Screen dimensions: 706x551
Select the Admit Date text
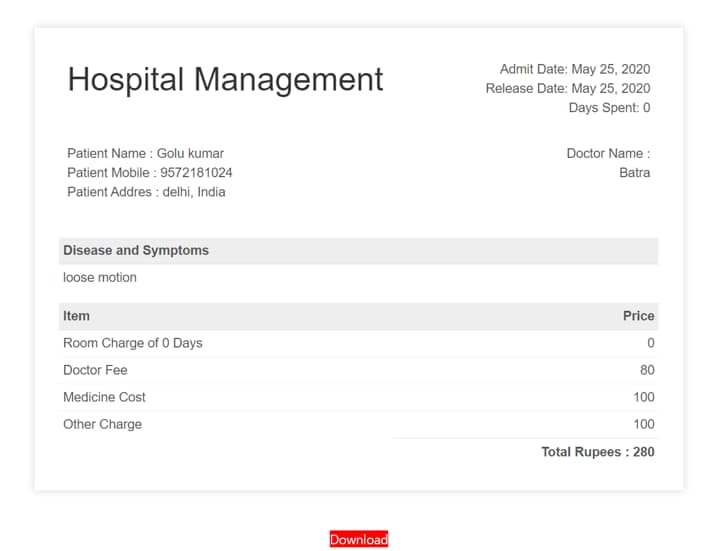pos(575,69)
